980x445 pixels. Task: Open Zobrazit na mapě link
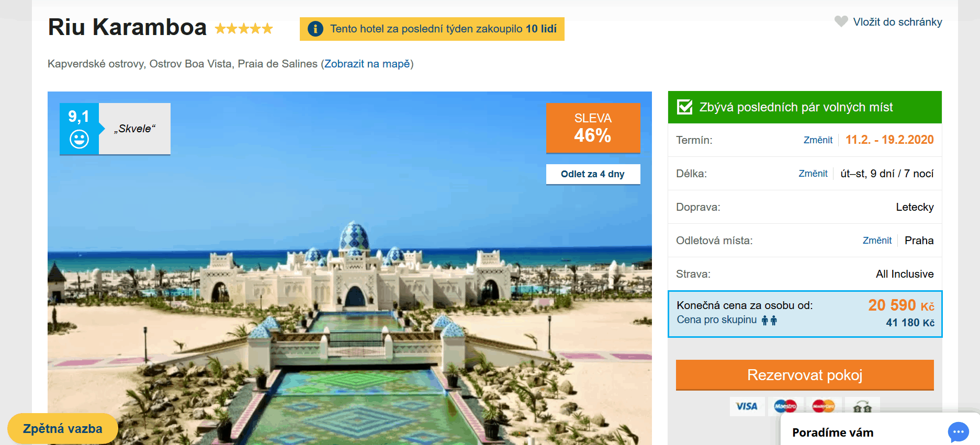[367, 64]
